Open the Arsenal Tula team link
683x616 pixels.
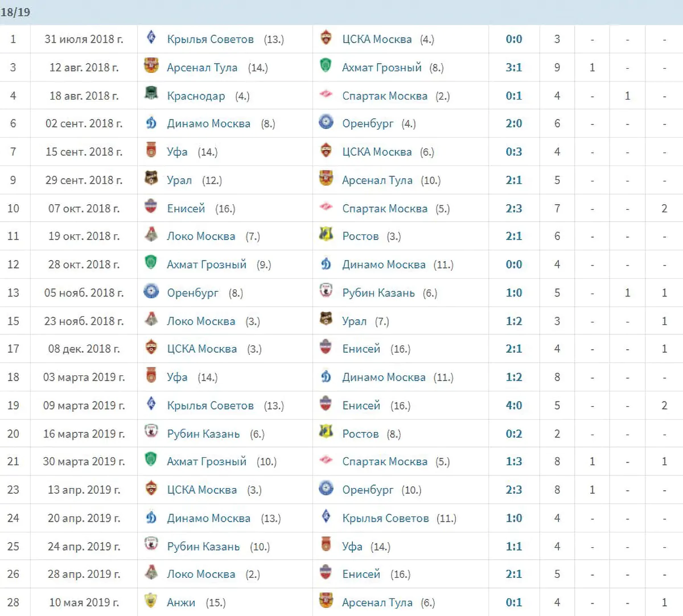202,67
